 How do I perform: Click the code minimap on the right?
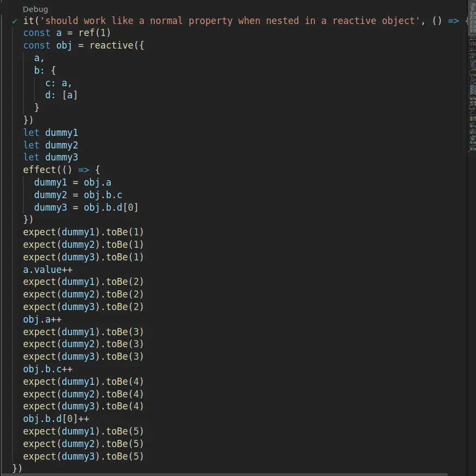point(472,76)
